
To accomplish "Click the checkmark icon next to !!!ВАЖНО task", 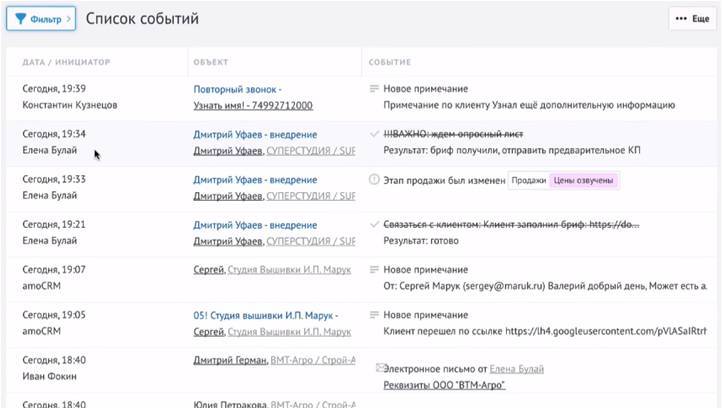I will click(374, 134).
